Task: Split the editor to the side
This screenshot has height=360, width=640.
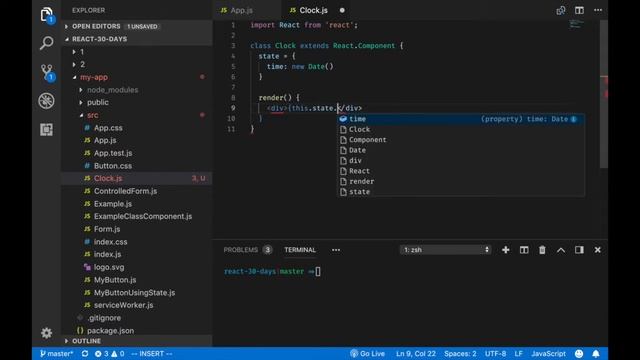Action: coord(579,10)
